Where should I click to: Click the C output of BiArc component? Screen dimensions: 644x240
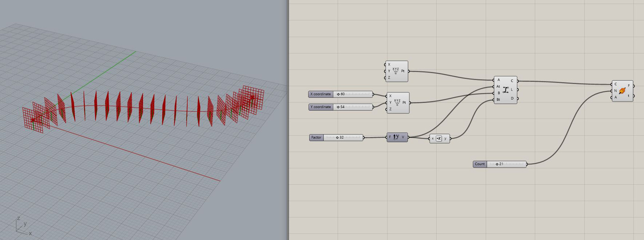click(x=512, y=81)
